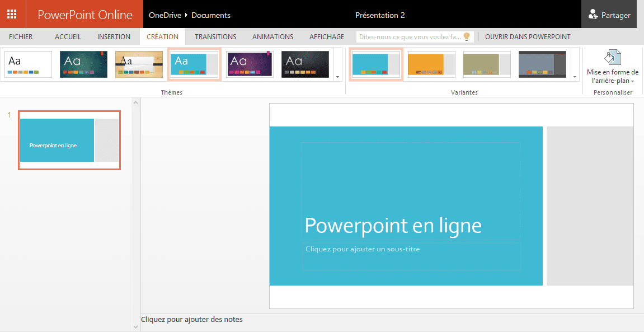The image size is (644, 332).
Task: Expand the Variantes gallery dropdown arrow
Action: 575,77
